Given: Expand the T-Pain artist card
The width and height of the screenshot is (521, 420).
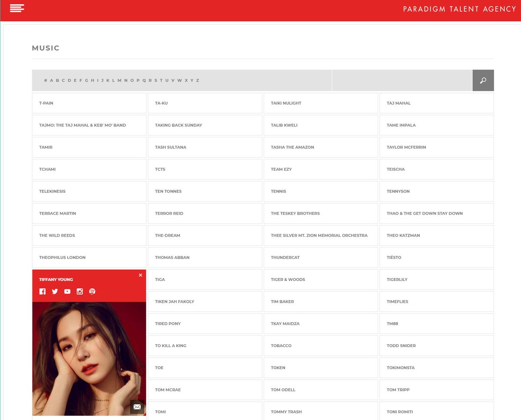Looking at the screenshot, I should 89,103.
